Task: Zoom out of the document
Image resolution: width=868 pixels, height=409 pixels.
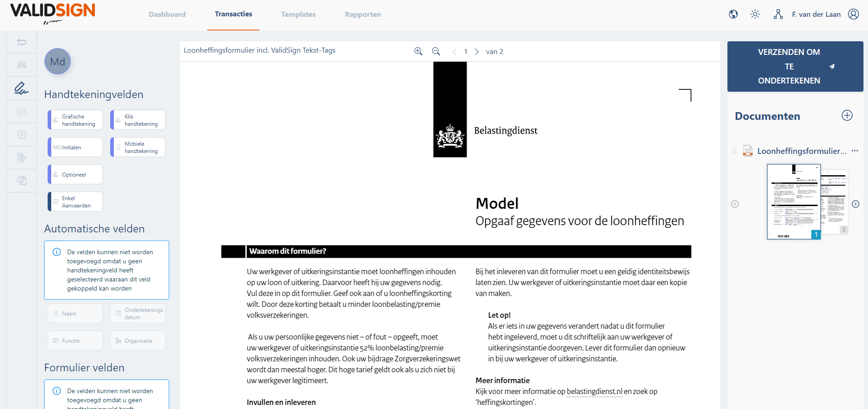Action: coord(436,51)
